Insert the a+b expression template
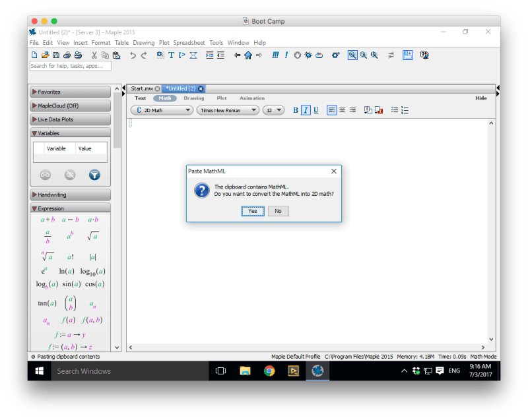Viewport: 528px width, 420px height. [48, 220]
